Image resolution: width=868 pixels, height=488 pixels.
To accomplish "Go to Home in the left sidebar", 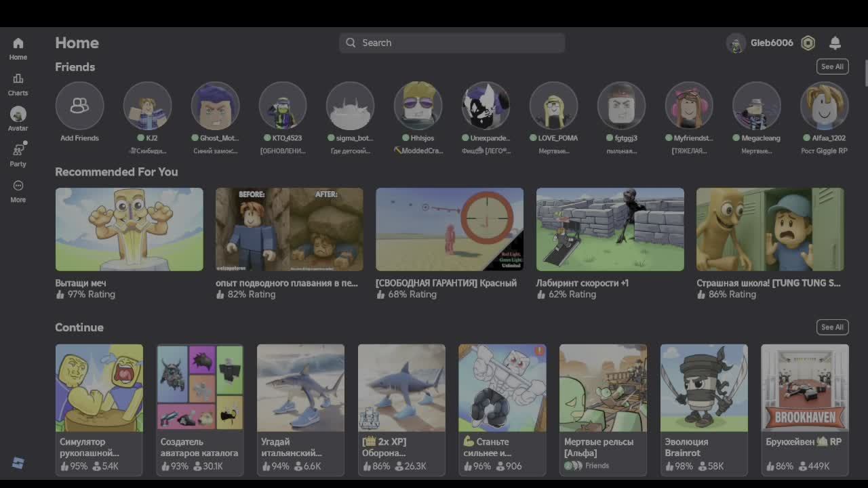I will click(x=18, y=49).
